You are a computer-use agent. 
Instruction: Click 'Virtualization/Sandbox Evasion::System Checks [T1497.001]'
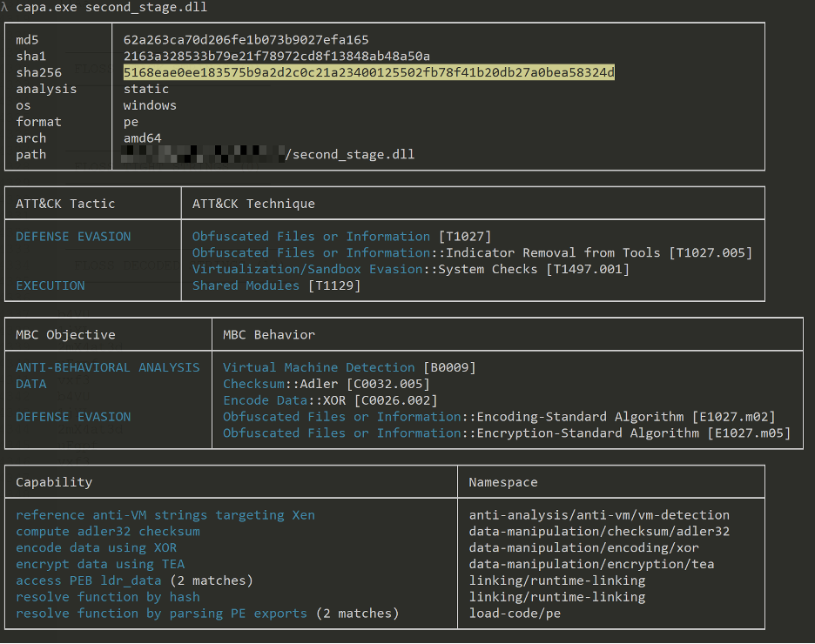click(411, 269)
